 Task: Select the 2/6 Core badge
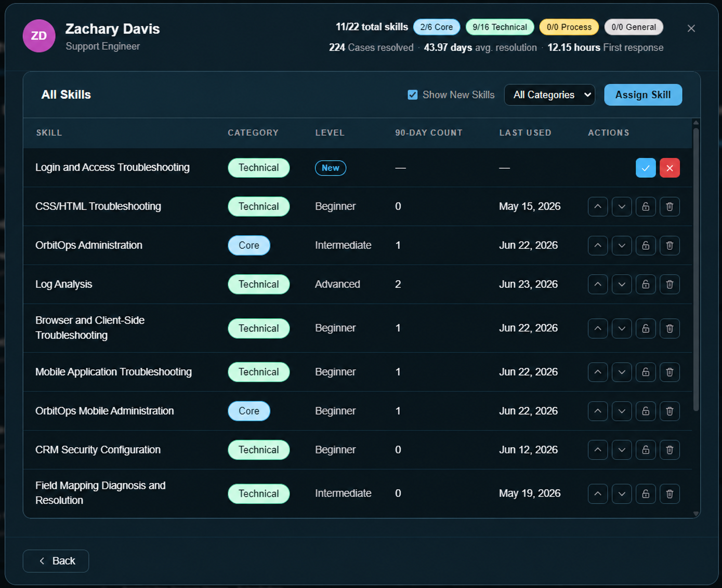437,27
